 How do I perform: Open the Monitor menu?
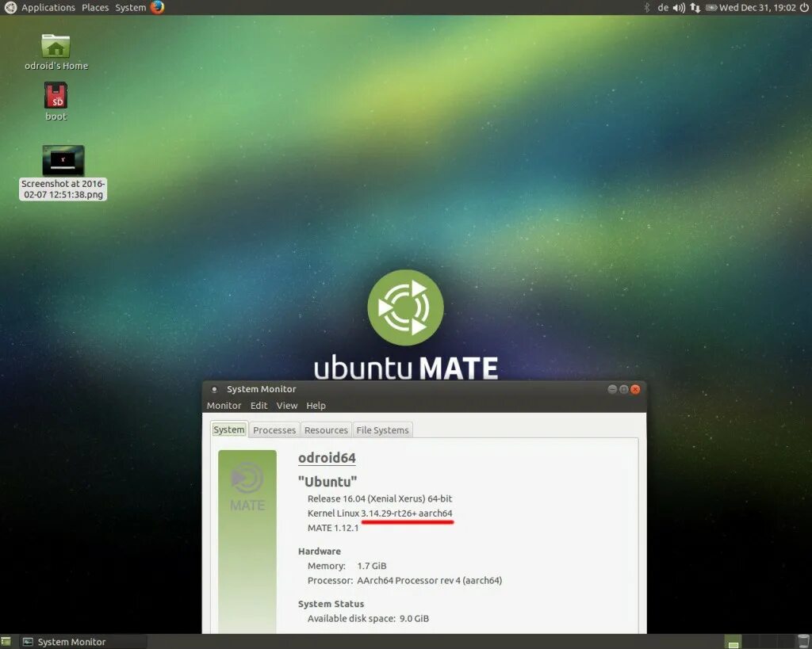[x=224, y=405]
